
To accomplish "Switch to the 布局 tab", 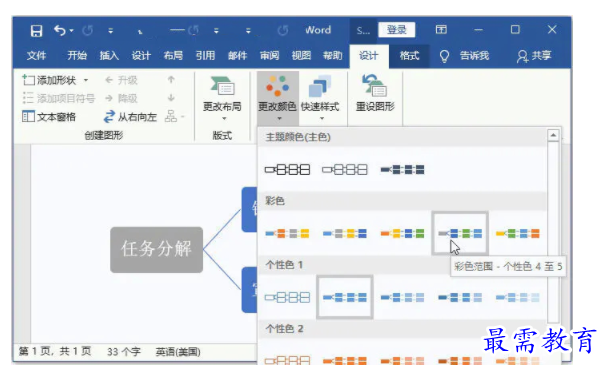I will (173, 56).
